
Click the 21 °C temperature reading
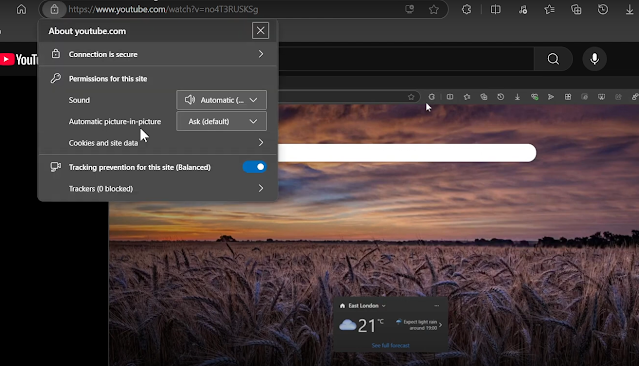click(370, 325)
